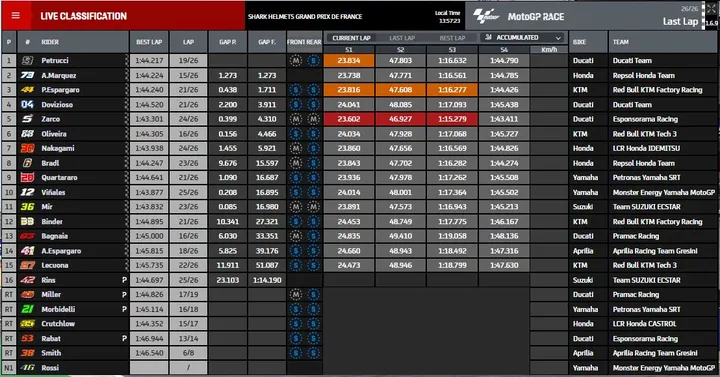
Task: Click Zarco's number 5 badge
Action: [x=28, y=119]
